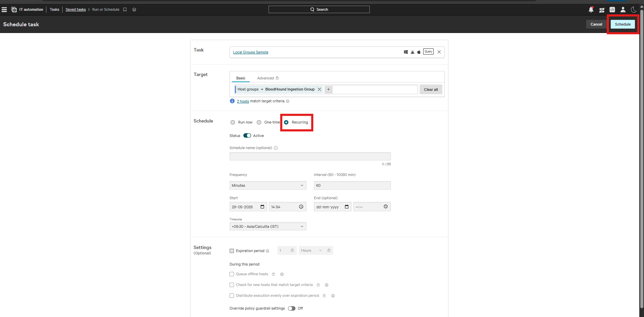644x317 pixels.
Task: Open Tasks in the breadcrumb bar
Action: (54, 9)
